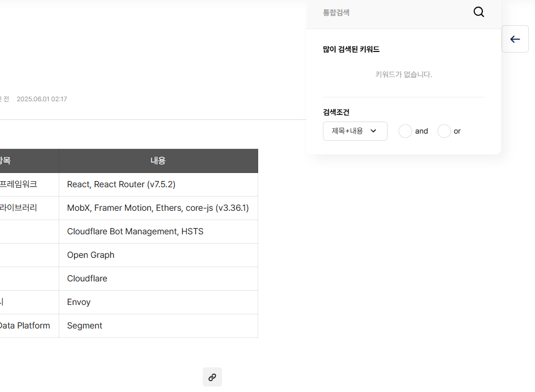Click the date 2025.06.01 02:17
The image size is (535, 392).
pyautogui.click(x=42, y=99)
